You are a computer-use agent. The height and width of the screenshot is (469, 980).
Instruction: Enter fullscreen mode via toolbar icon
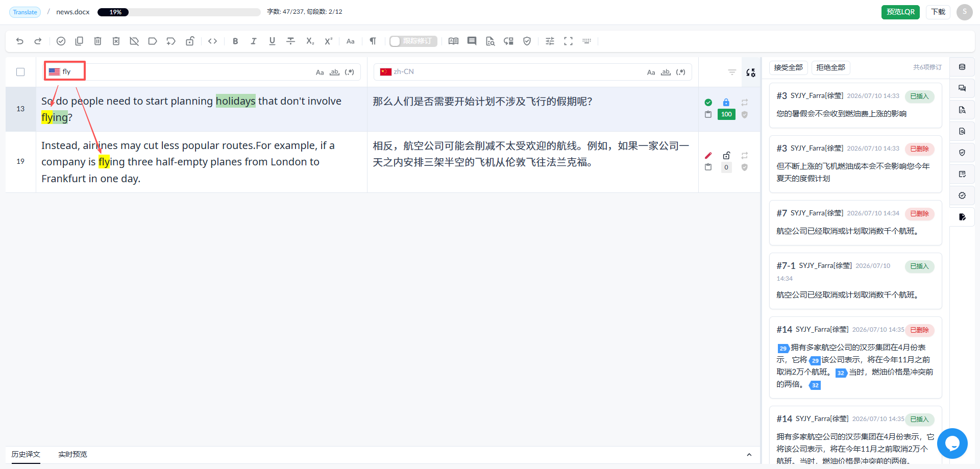(x=568, y=41)
